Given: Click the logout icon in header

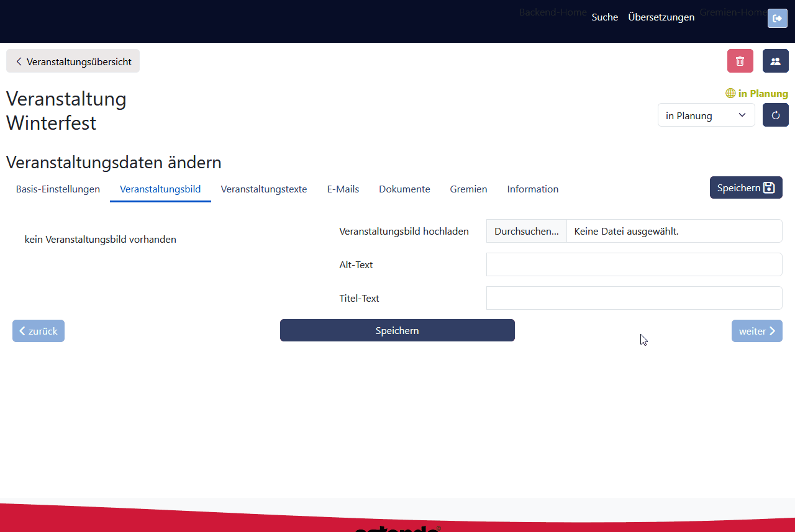Looking at the screenshot, I should 777,19.
